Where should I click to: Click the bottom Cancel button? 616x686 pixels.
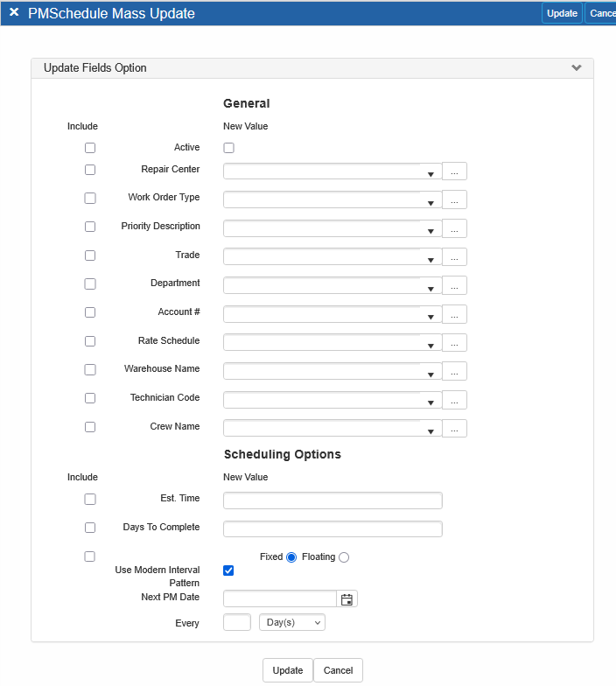(338, 670)
